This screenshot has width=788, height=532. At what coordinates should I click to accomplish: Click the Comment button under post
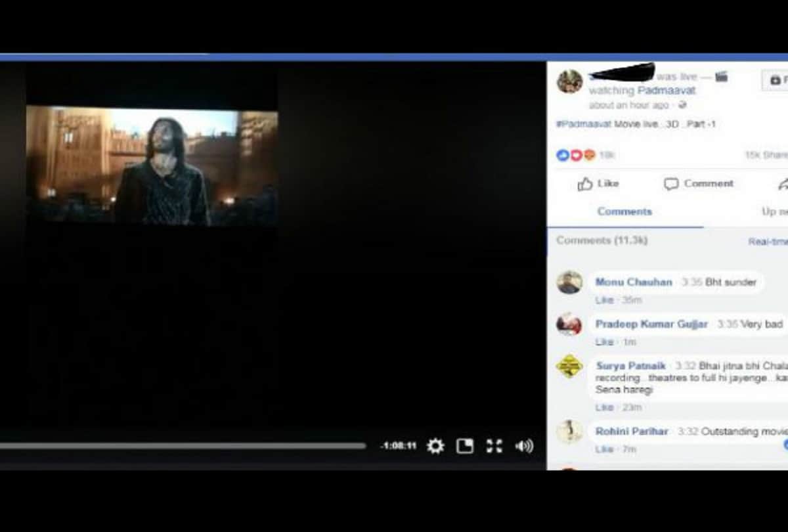[699, 184]
